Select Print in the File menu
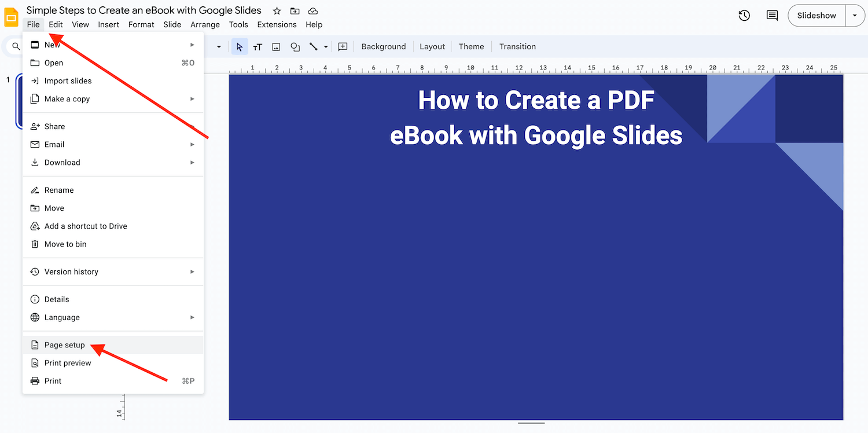Viewport: 868px width, 433px height. (113, 381)
